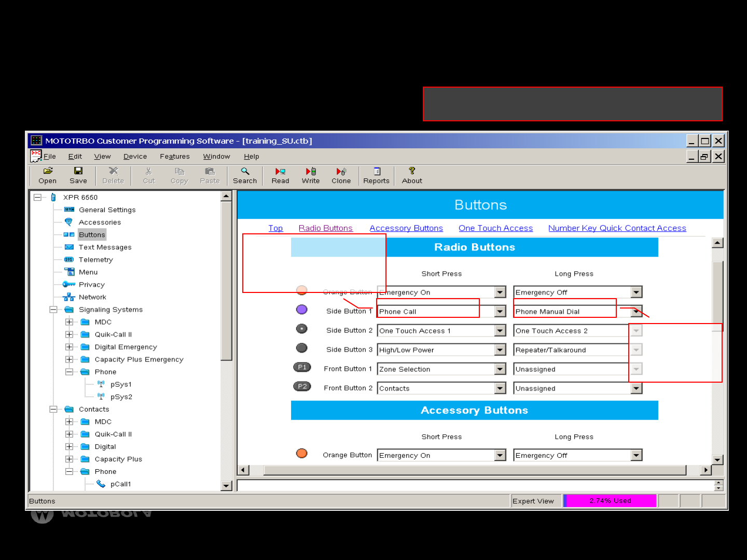Follow the Top link
The width and height of the screenshot is (747, 560).
[x=275, y=228]
